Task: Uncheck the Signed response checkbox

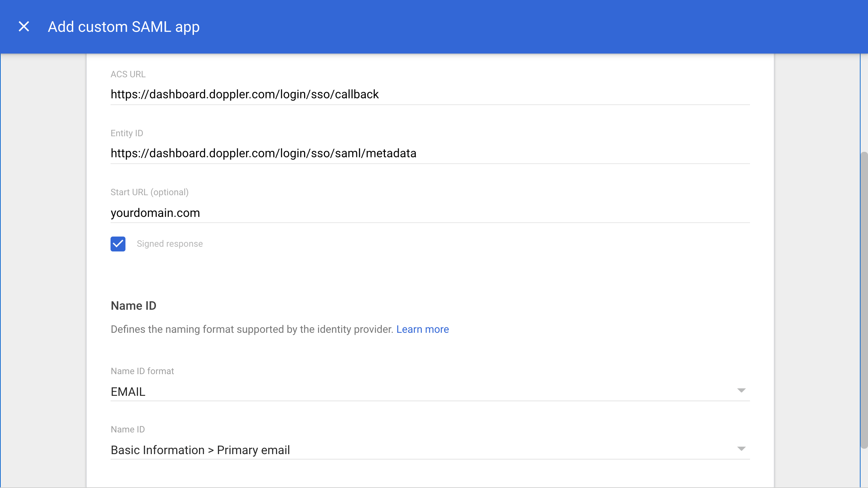Action: pyautogui.click(x=118, y=244)
